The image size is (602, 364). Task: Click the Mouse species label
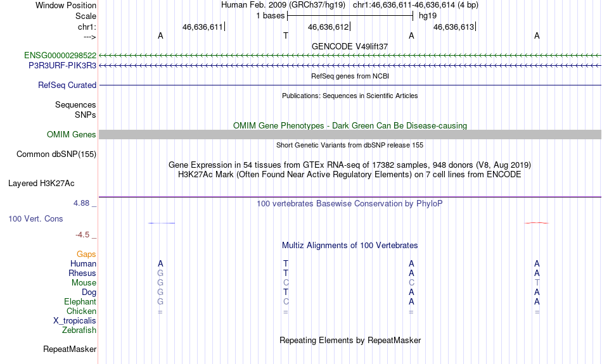[84, 283]
